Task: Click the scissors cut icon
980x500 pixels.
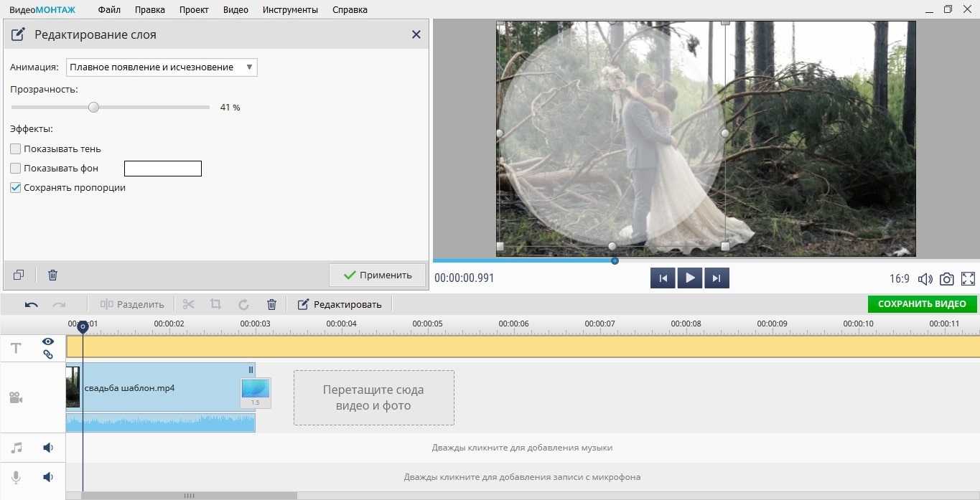Action: tap(189, 304)
